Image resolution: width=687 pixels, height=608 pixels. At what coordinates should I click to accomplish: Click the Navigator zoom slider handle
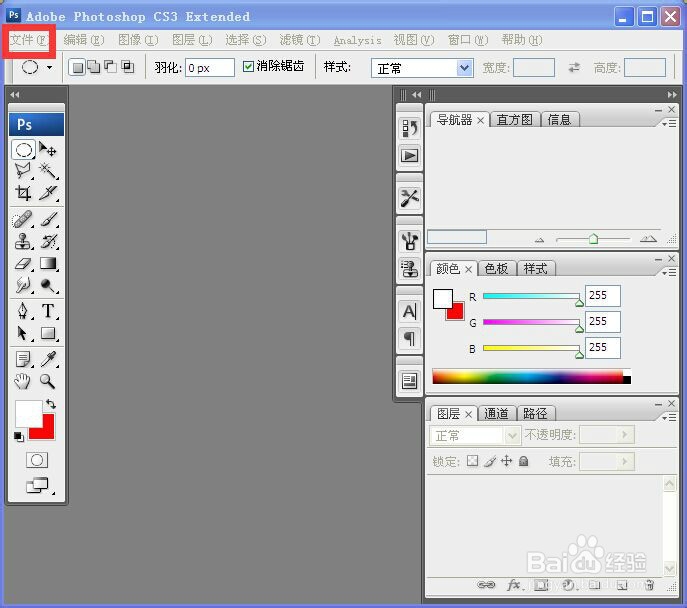pos(593,239)
